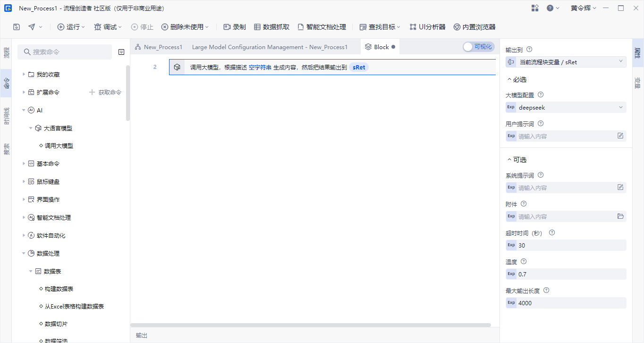The width and height of the screenshot is (644, 343).
Task: Launch the 录制 recording tool
Action: (234, 27)
